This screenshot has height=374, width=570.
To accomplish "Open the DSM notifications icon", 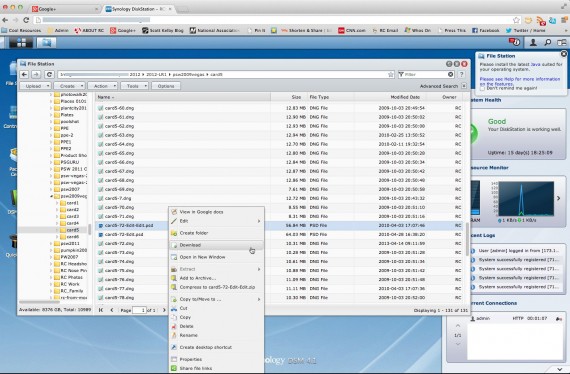I will (514, 43).
